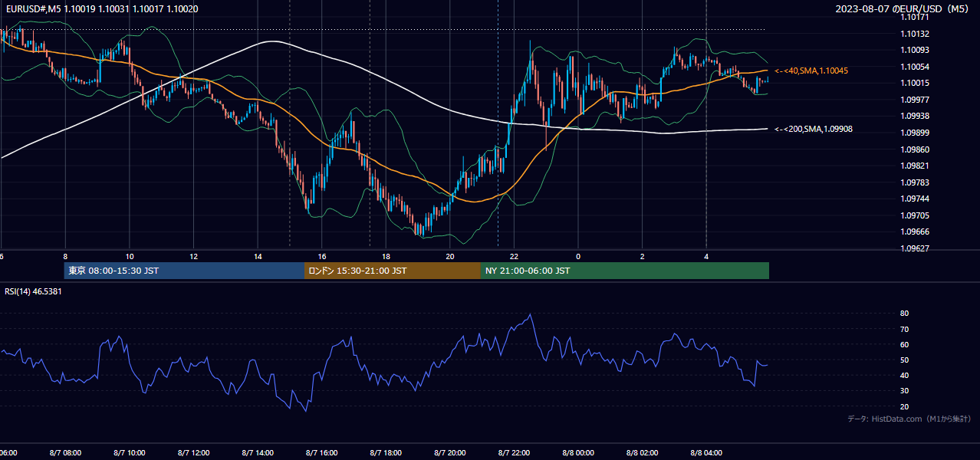The height and width of the screenshot is (460, 980).
Task: Click hour label 14 below price chart
Action: tap(258, 257)
